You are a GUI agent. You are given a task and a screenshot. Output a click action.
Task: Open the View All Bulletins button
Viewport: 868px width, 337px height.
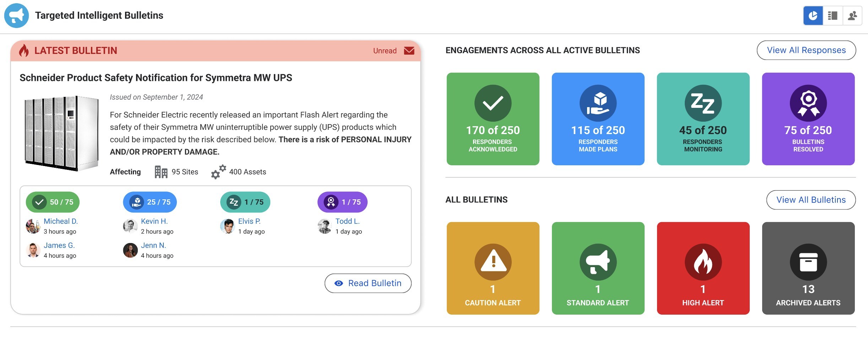[811, 200]
